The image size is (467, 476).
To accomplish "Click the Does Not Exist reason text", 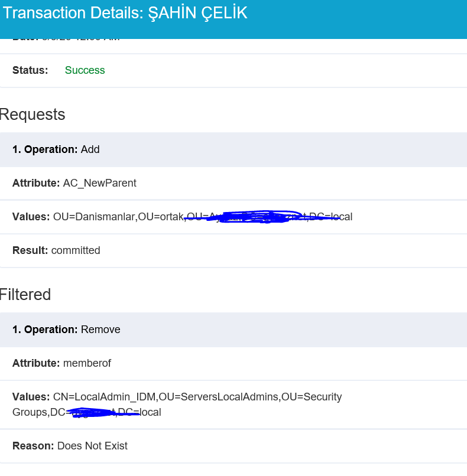I will 92,446.
